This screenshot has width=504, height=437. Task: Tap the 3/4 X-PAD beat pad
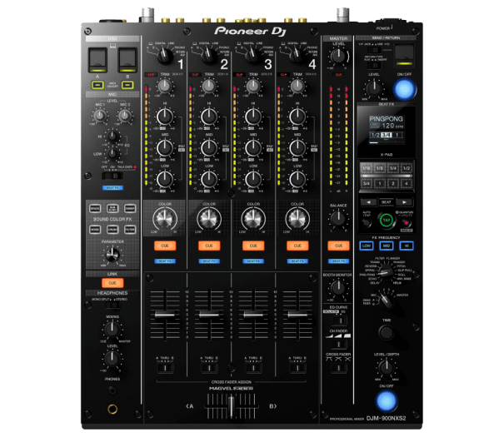367,184
